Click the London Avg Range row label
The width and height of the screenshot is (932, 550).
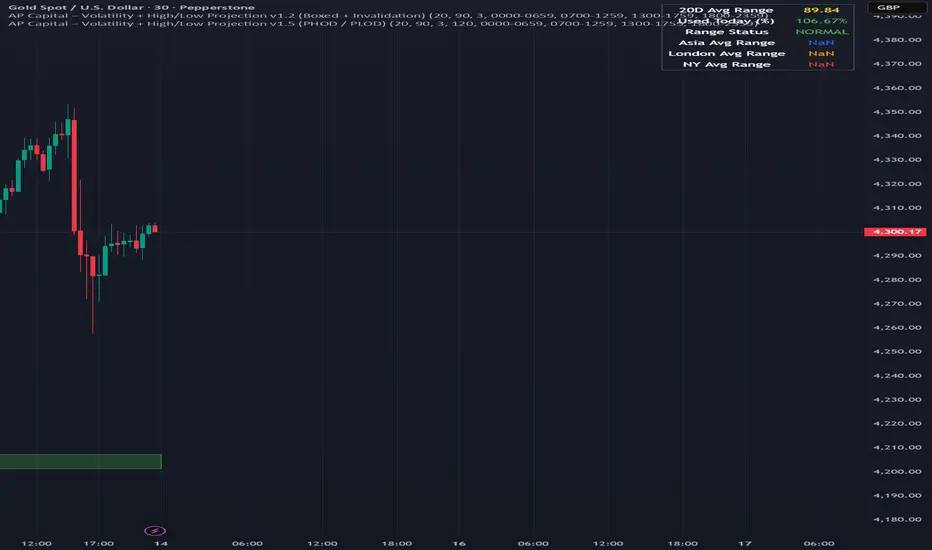726,53
